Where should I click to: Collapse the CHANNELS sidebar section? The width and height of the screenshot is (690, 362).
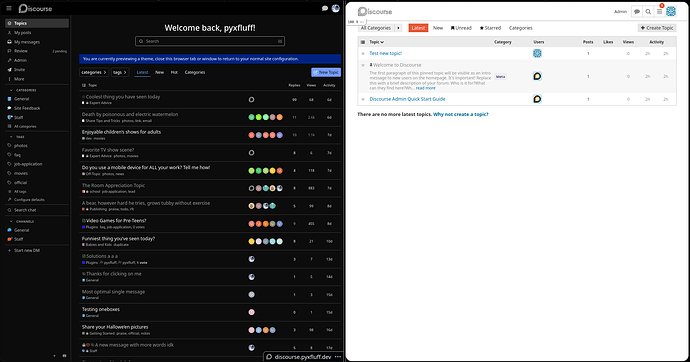tap(22, 221)
